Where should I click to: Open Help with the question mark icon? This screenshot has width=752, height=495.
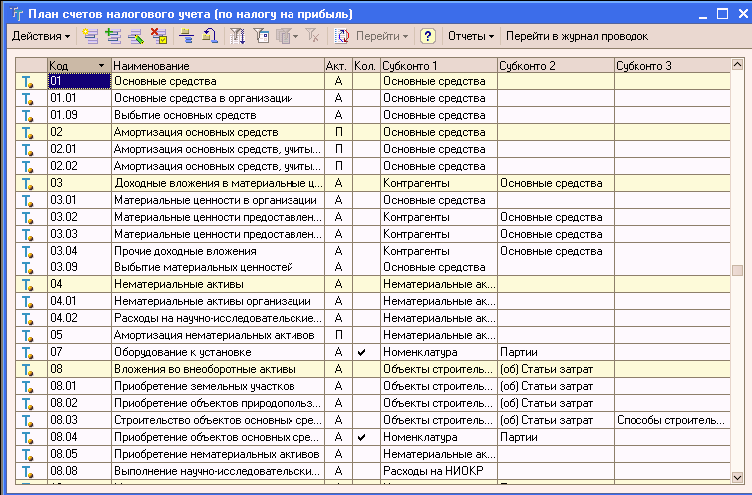pos(428,36)
